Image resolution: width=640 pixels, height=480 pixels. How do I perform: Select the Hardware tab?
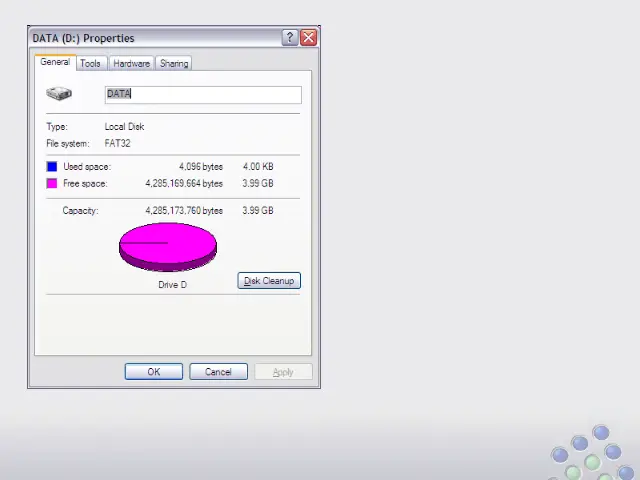[x=131, y=63]
